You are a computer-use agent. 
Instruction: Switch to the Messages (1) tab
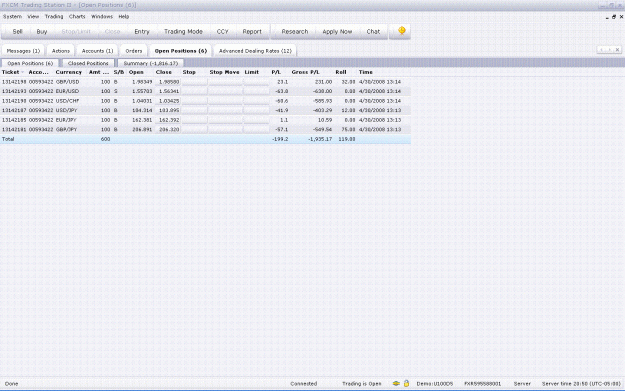coord(23,51)
